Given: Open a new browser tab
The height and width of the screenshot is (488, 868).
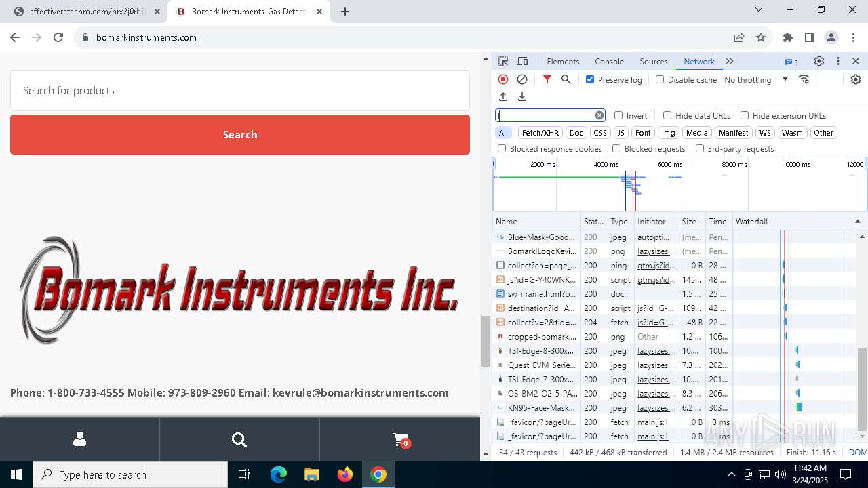Looking at the screenshot, I should (x=345, y=12).
